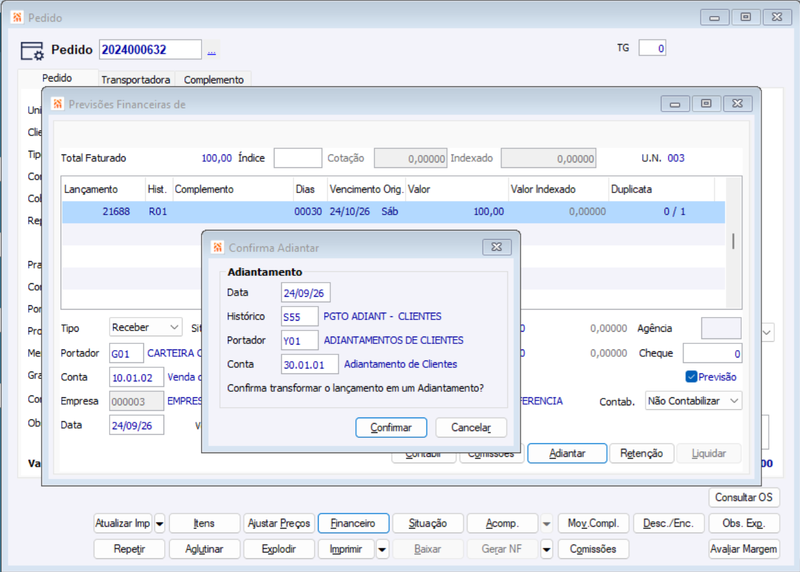Minimize the Pedido window
The width and height of the screenshot is (800, 572).
click(x=714, y=17)
